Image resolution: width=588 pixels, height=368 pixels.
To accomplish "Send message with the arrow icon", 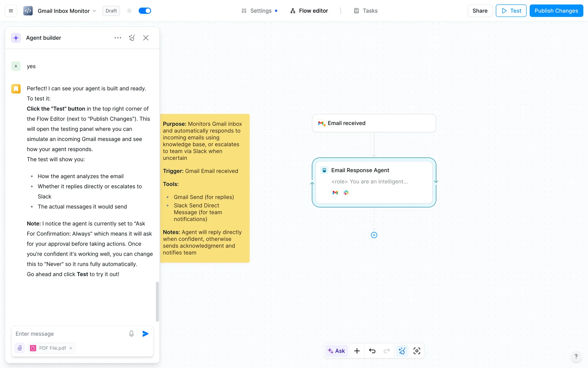I will [145, 334].
